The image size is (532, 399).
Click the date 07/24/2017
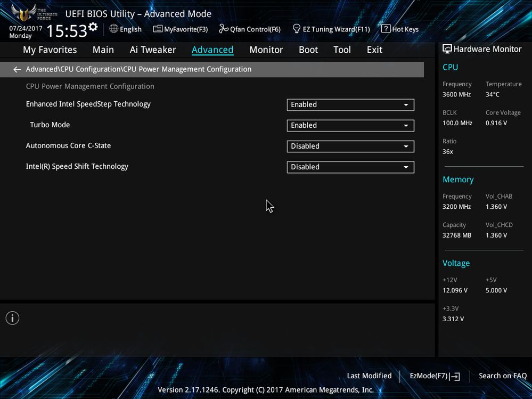(26, 29)
